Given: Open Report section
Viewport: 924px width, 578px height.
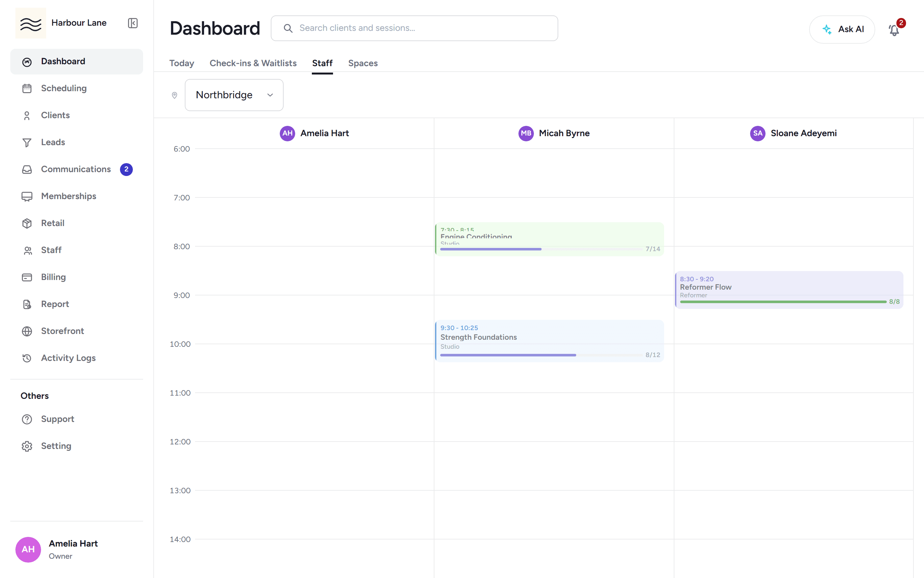Looking at the screenshot, I should point(76,304).
